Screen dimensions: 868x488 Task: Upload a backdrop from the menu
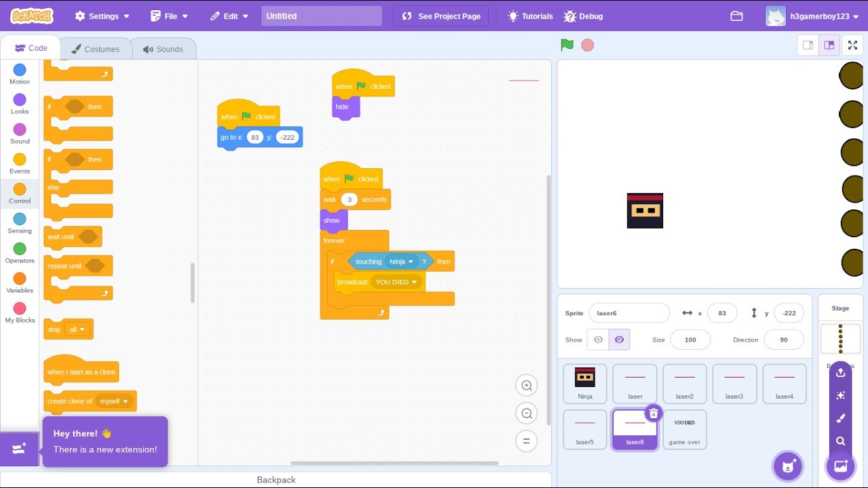tap(841, 372)
